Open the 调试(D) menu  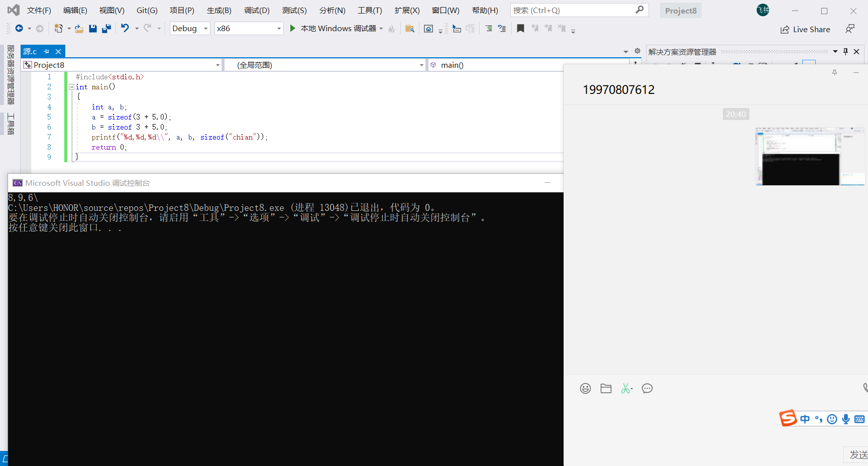pos(257,10)
